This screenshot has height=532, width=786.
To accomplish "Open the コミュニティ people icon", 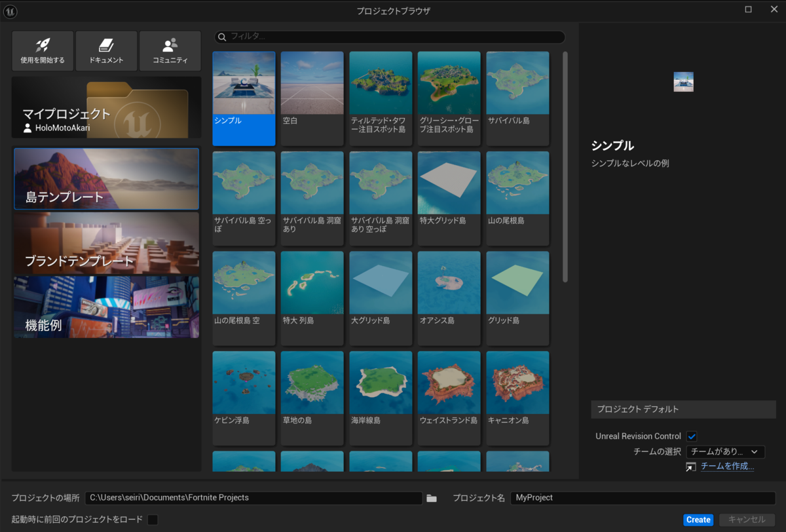I will pos(170,45).
